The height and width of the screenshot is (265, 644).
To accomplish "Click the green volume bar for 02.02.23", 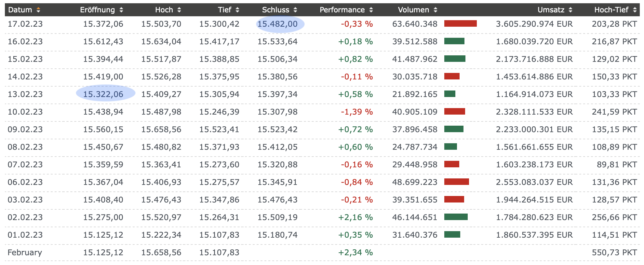I will 456,217.
